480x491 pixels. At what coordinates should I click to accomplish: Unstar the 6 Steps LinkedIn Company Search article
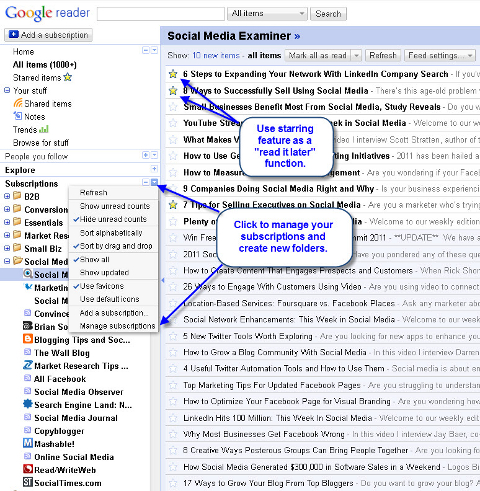pos(173,74)
